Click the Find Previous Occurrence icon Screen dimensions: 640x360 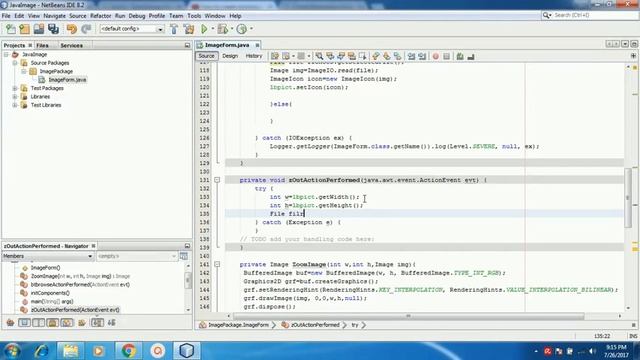tap(330, 56)
